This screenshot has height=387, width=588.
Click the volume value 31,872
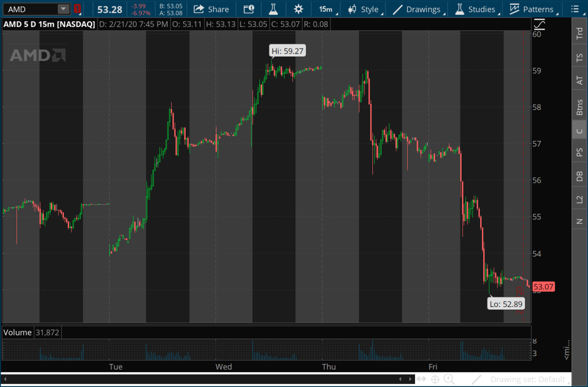pos(47,333)
